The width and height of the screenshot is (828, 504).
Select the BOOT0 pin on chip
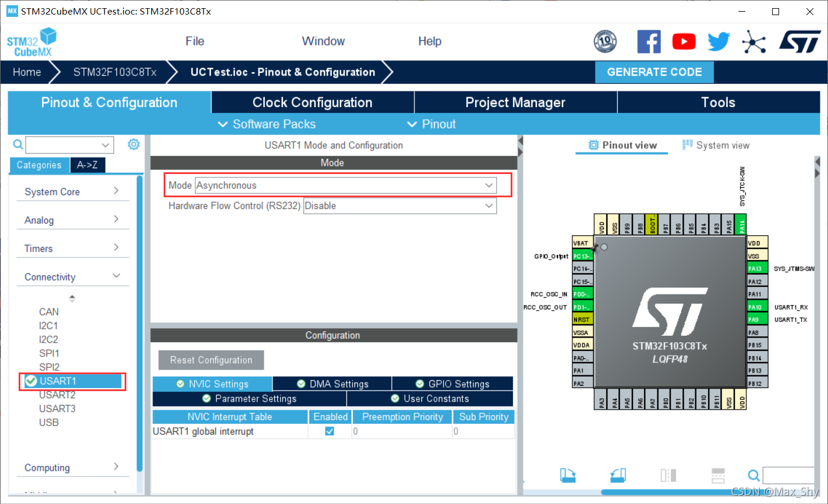point(652,224)
